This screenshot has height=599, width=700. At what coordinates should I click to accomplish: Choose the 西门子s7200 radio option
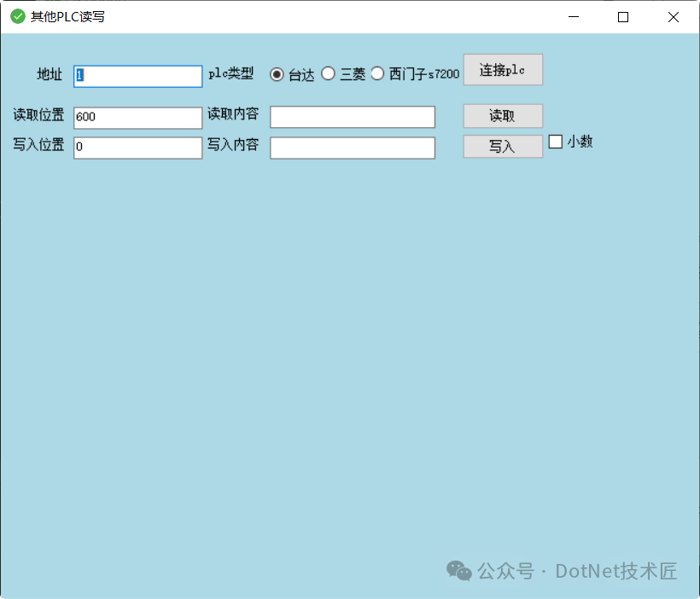[377, 73]
